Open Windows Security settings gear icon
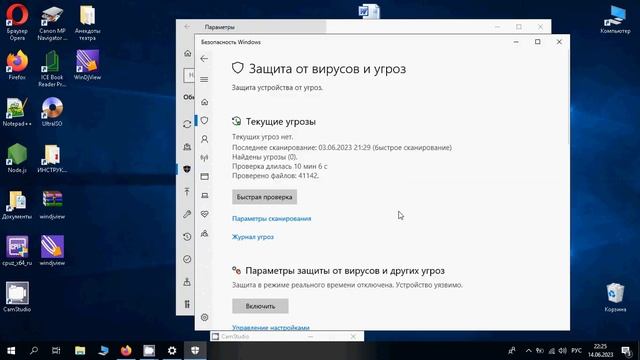The image size is (640, 360). pos(204,317)
